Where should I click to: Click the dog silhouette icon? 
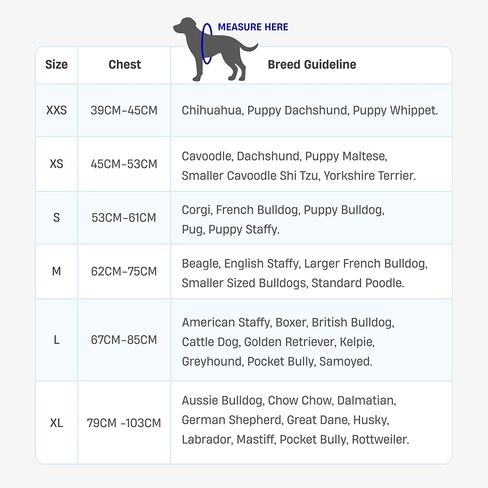coord(215,49)
